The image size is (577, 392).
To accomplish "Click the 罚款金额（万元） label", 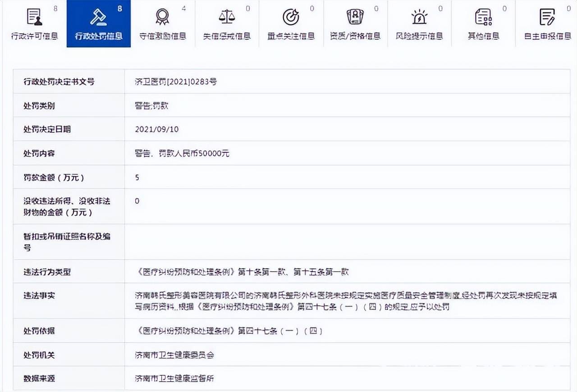I will 54,178.
